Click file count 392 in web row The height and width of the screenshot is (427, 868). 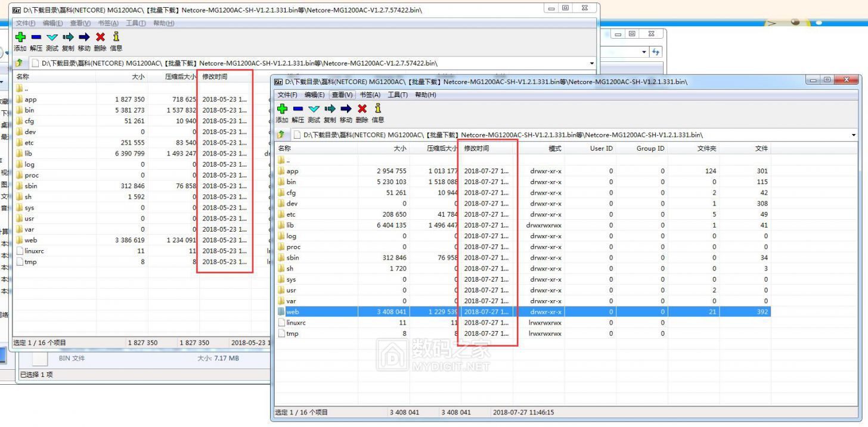762,312
